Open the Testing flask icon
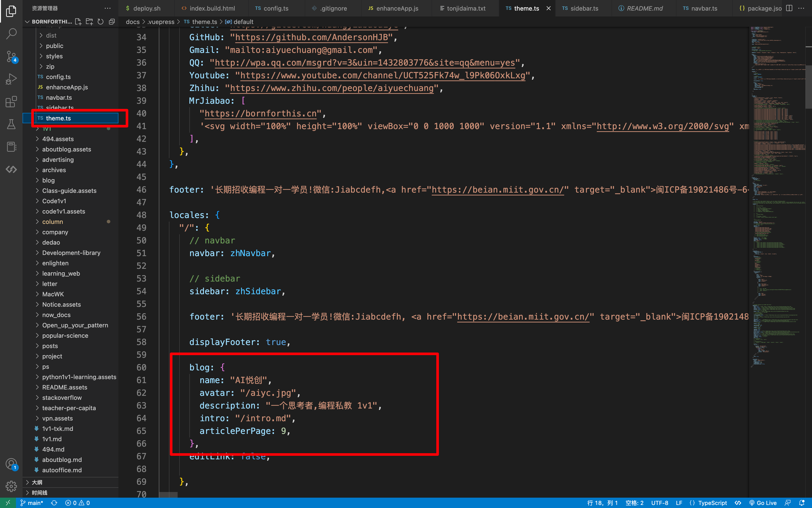This screenshot has width=812, height=508. point(11,124)
